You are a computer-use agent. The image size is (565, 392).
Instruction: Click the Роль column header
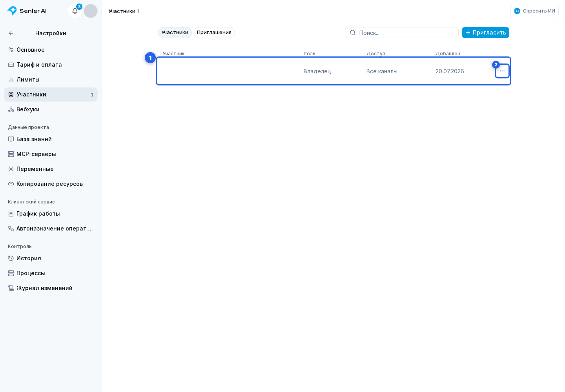click(310, 54)
